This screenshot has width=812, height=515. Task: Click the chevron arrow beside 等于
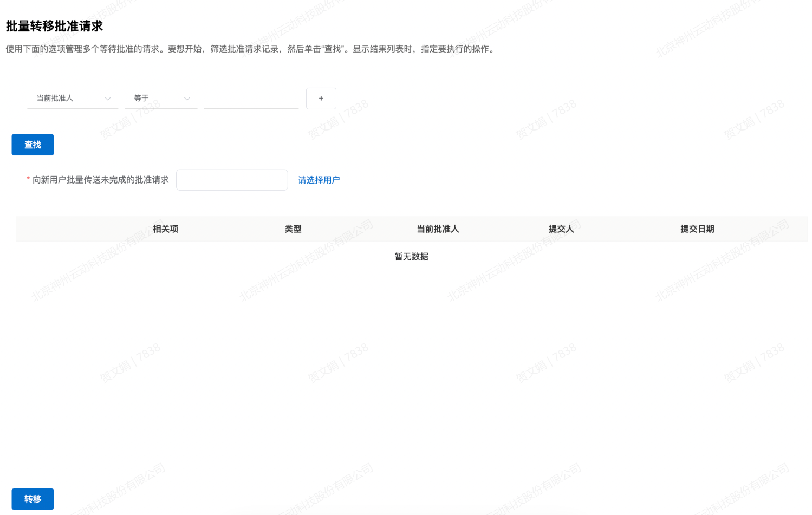(x=187, y=99)
